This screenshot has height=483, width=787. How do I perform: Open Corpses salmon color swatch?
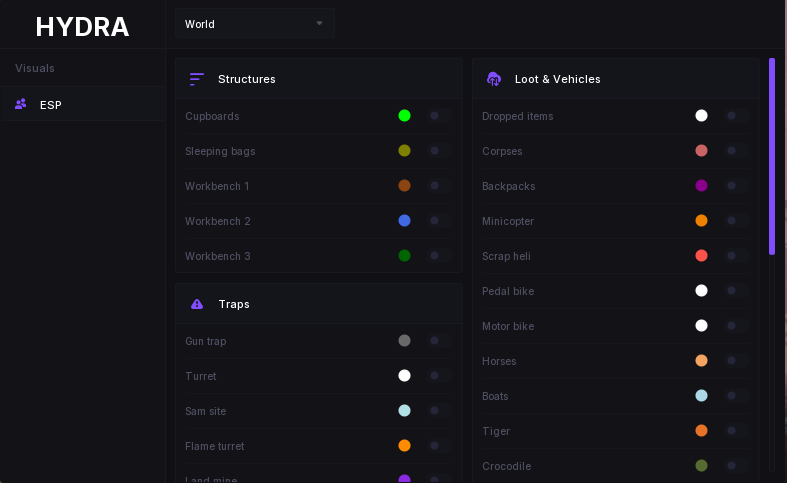click(x=702, y=151)
